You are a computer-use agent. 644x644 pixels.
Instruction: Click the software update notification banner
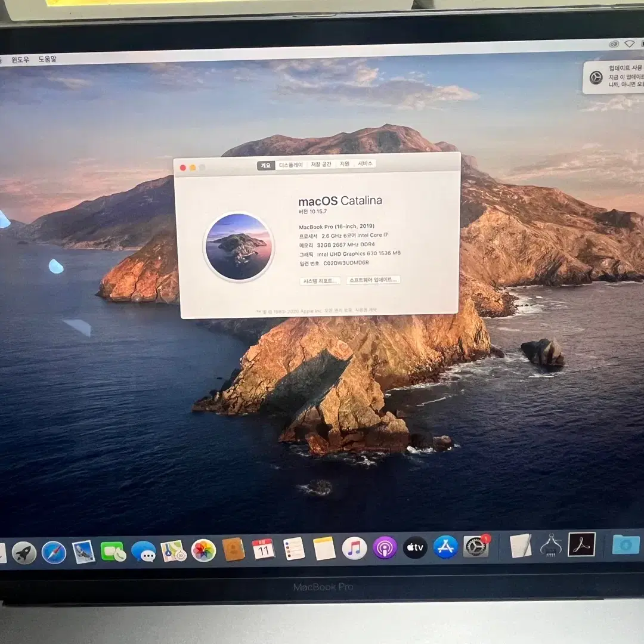pos(614,77)
